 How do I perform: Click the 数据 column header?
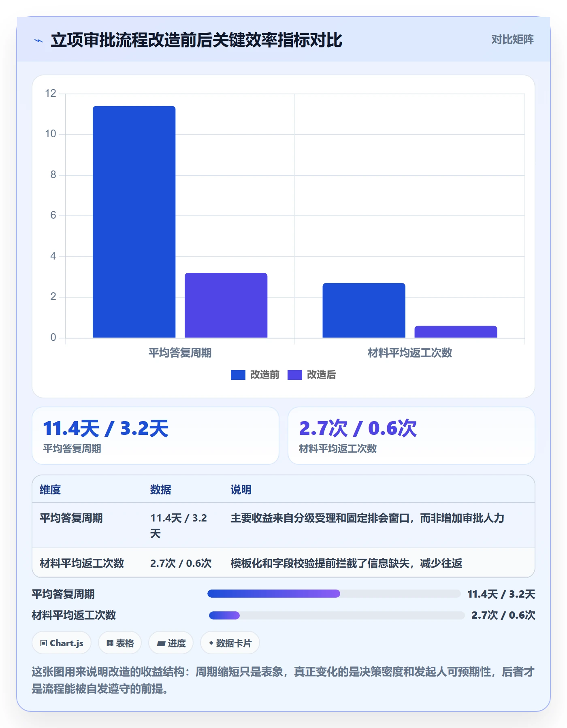[161, 490]
